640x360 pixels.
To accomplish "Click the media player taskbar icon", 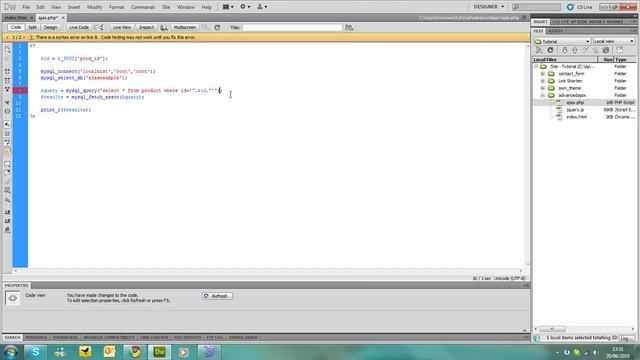I will (184, 352).
